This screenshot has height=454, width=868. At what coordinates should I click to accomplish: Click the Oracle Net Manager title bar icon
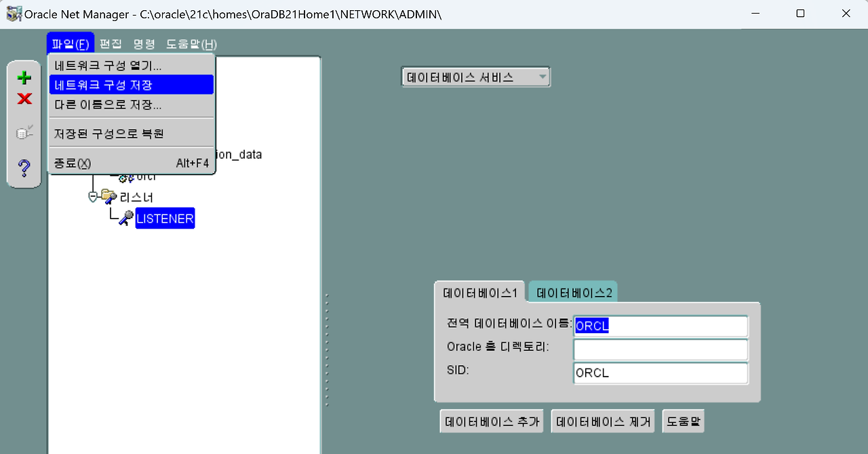13,14
